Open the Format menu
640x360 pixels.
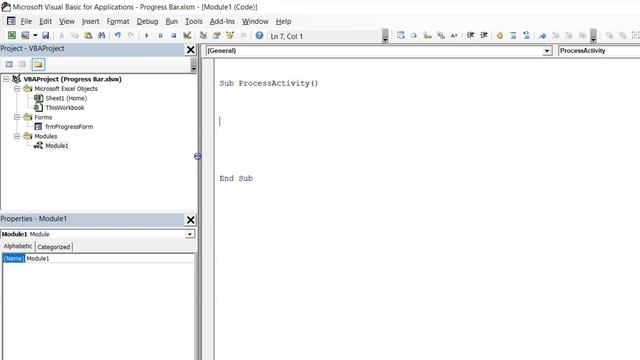tap(118, 21)
